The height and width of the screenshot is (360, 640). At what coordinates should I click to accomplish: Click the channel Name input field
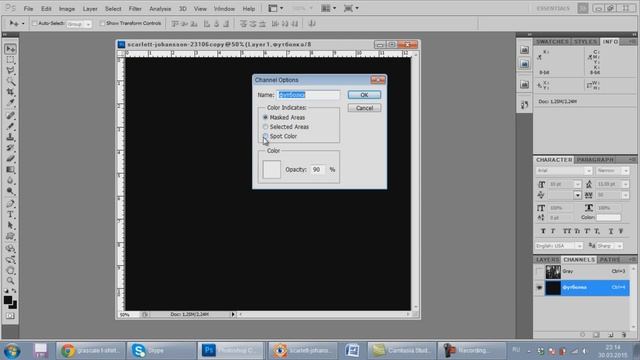pos(308,95)
